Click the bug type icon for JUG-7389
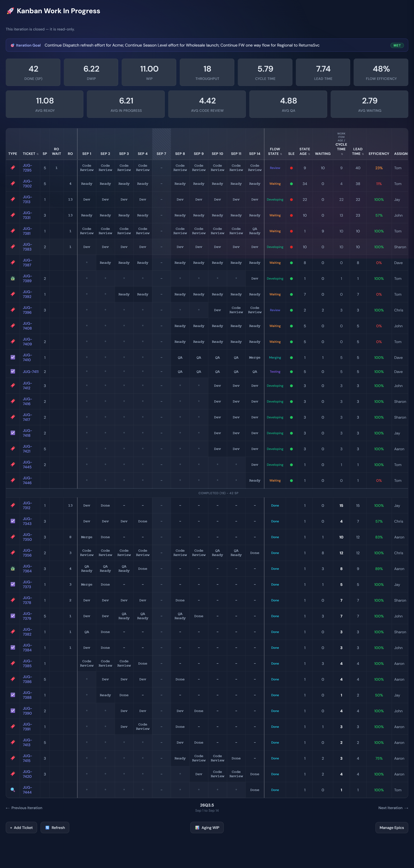 [13, 278]
